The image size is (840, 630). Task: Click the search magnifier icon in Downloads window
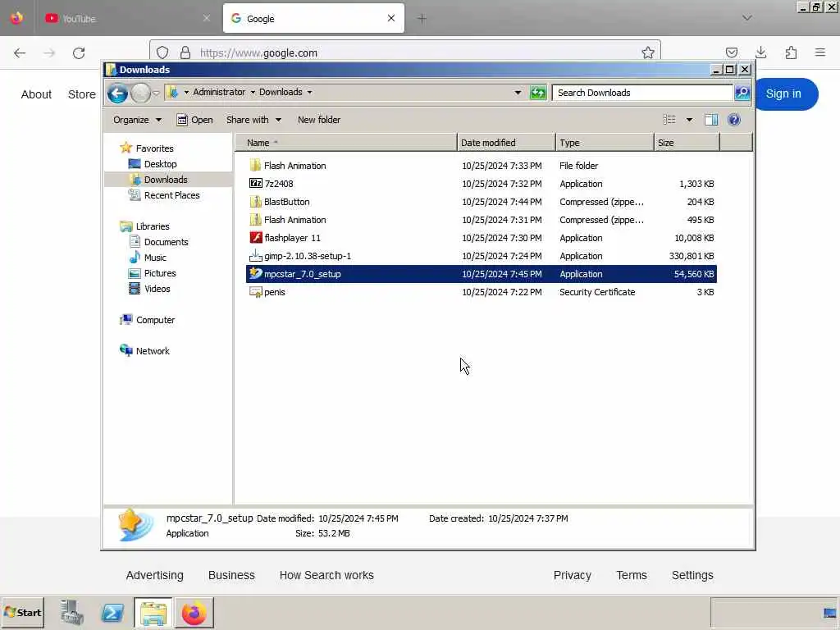pos(742,93)
